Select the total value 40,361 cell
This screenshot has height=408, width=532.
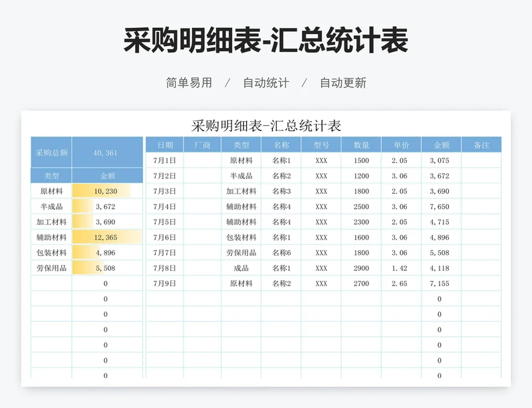click(x=108, y=152)
